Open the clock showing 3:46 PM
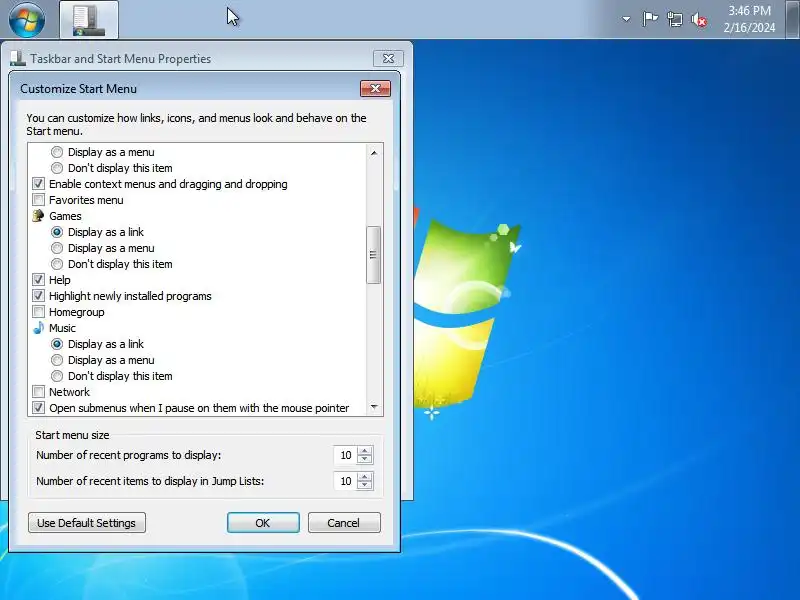 [x=749, y=19]
